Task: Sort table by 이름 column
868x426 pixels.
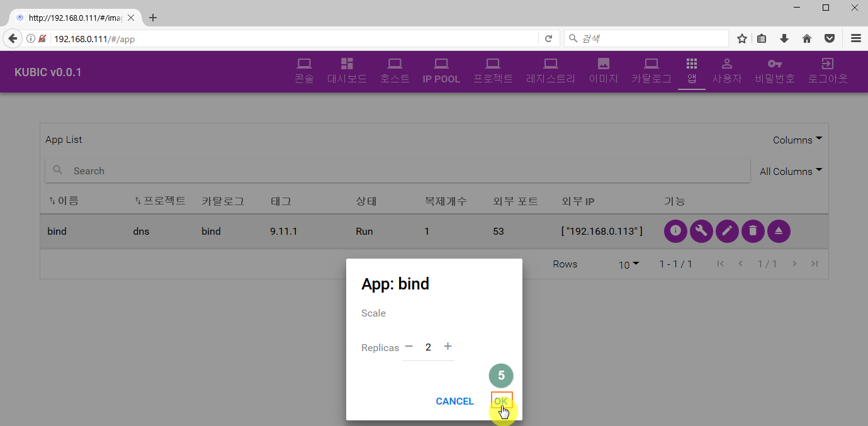Action: coord(64,201)
